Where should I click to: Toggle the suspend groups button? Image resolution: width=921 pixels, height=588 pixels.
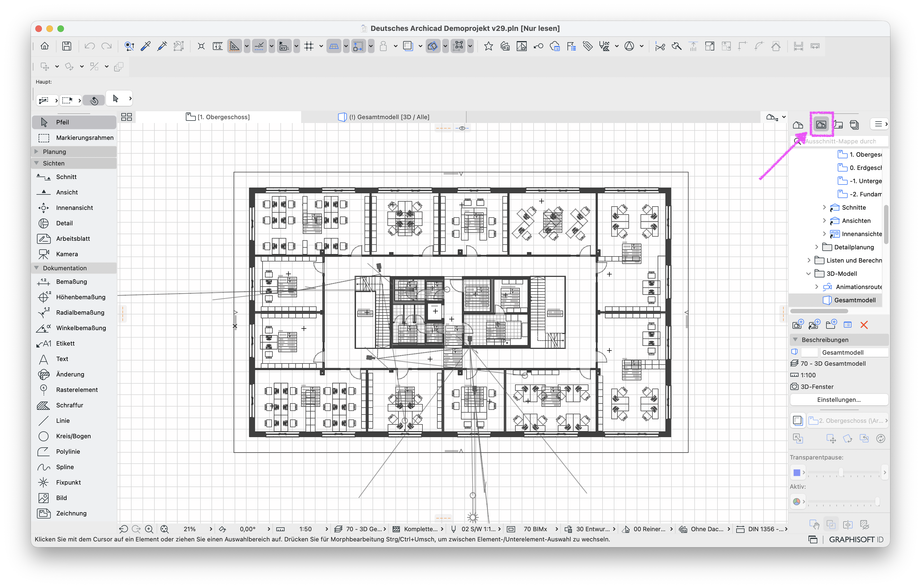point(458,46)
